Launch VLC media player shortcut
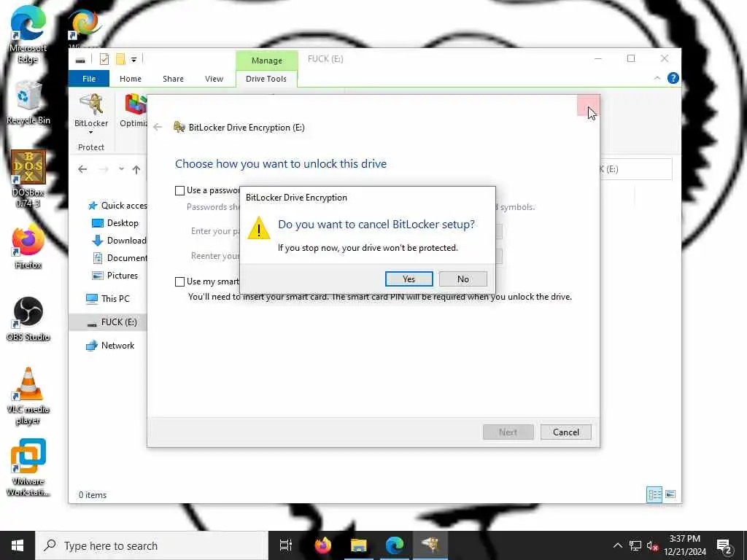Viewport: 747px width, 560px height. click(x=28, y=396)
